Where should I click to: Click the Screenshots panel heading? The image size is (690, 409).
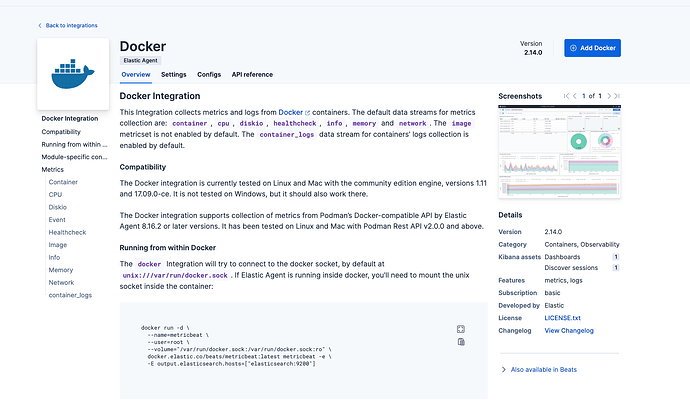[520, 96]
